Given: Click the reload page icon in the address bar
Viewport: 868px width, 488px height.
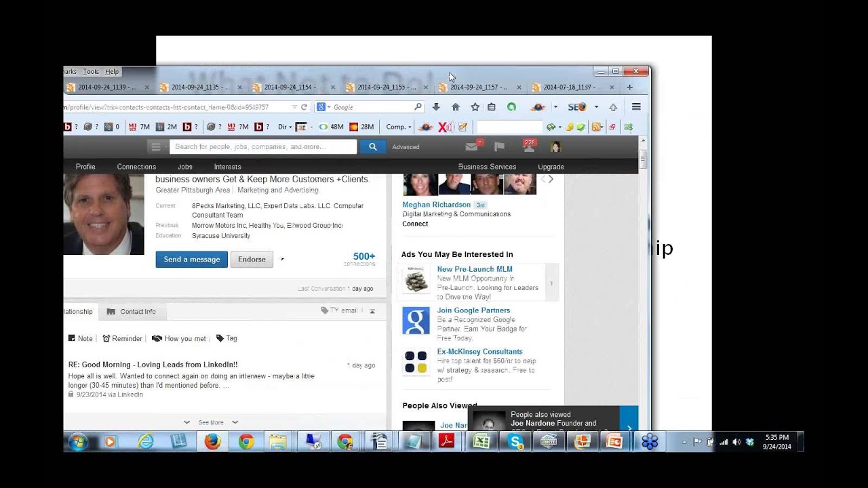Looking at the screenshot, I should tap(304, 107).
